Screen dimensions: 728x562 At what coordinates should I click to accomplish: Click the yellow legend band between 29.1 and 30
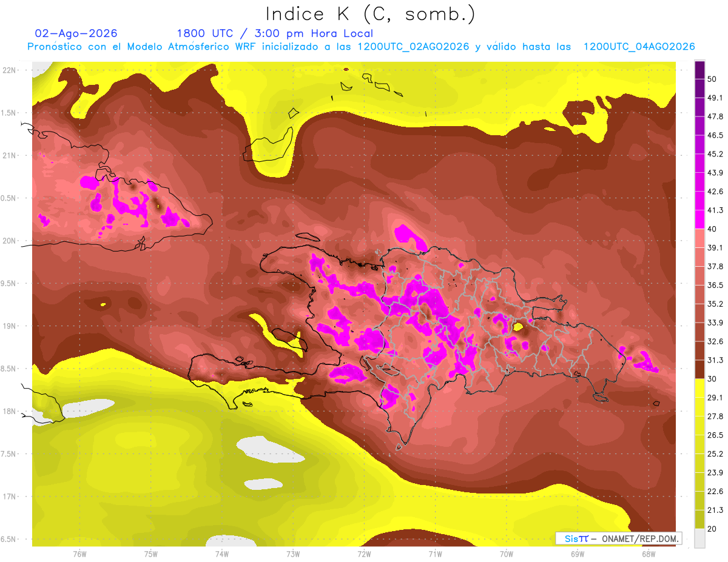click(x=699, y=388)
